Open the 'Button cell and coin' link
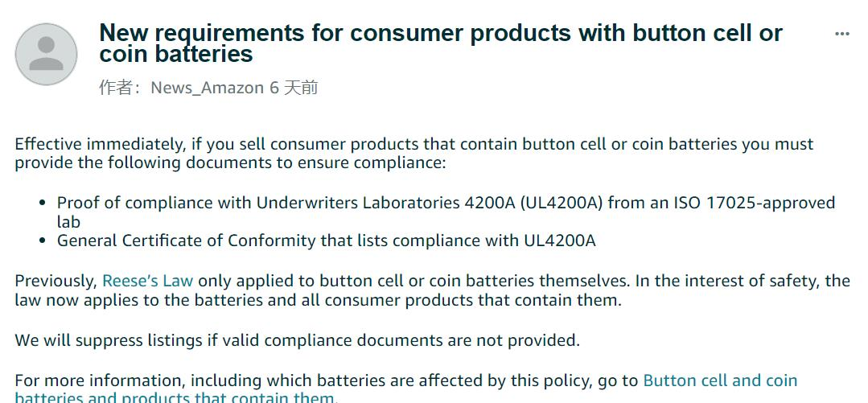The width and height of the screenshot is (868, 403). tap(720, 380)
